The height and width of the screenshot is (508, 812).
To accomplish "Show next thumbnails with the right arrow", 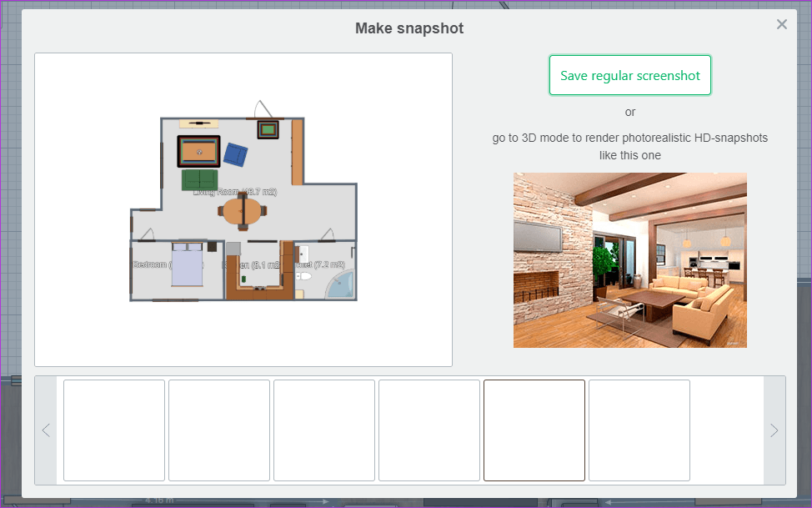I will click(774, 430).
